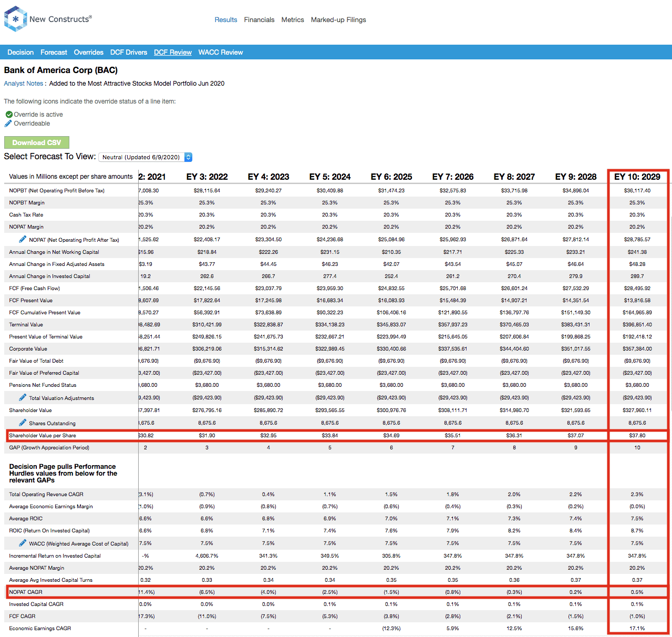Click the Download CSV button
The height and width of the screenshot is (637, 672).
37,142
